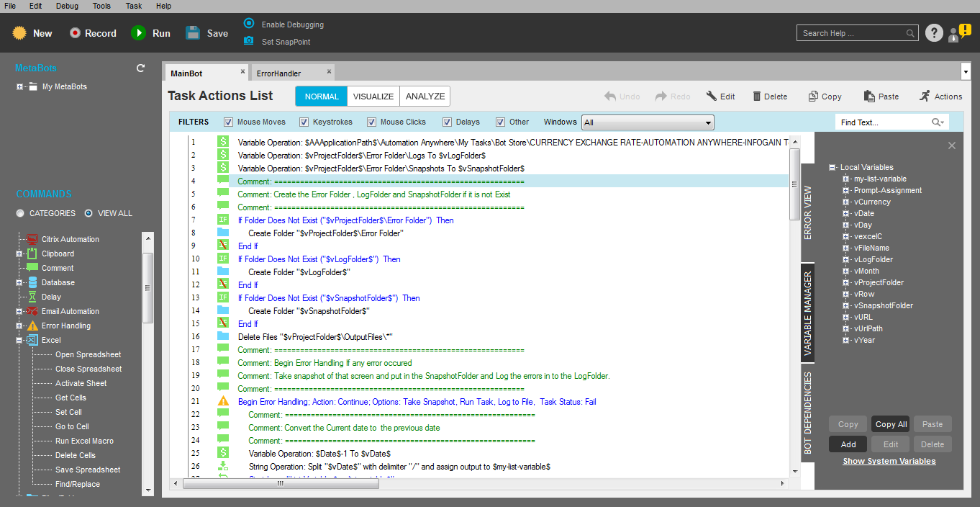
Task: Uncheck the Mouse Moves filter
Action: [229, 122]
